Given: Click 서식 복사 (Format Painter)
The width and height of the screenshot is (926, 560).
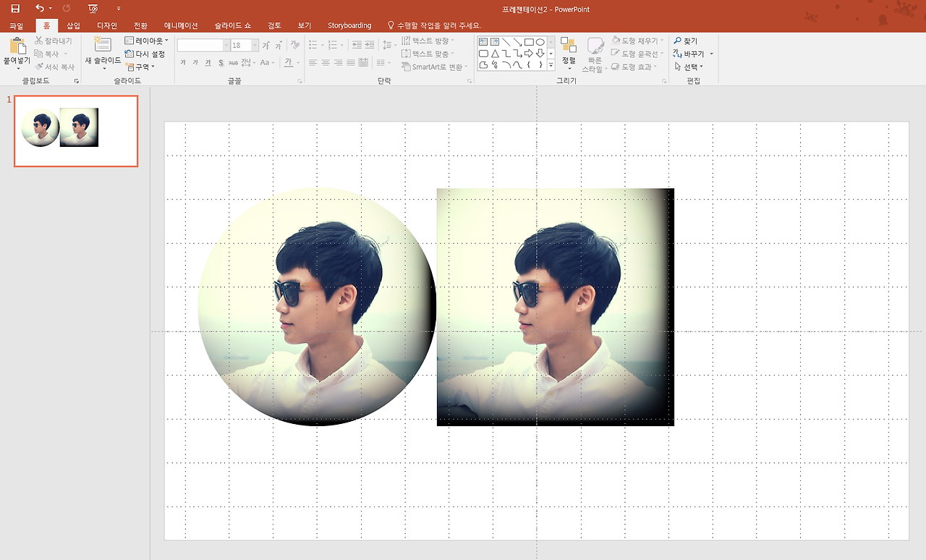Looking at the screenshot, I should [x=54, y=67].
